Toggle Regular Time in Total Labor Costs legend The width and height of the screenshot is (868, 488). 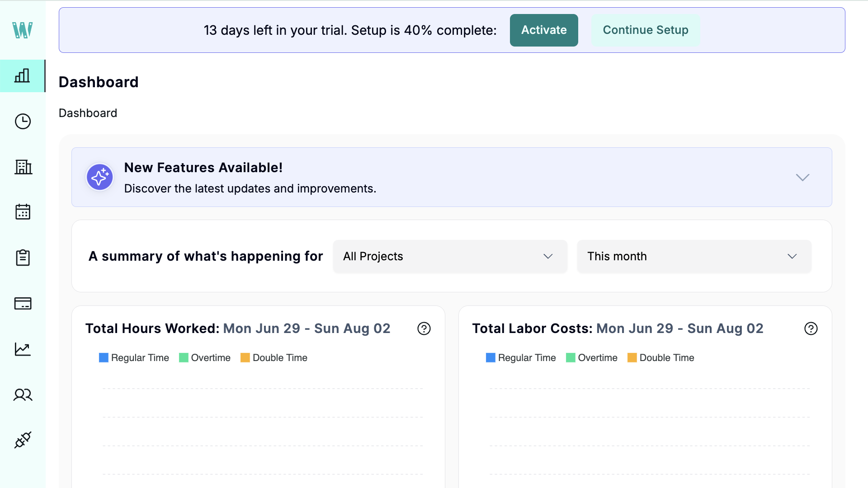tap(521, 358)
